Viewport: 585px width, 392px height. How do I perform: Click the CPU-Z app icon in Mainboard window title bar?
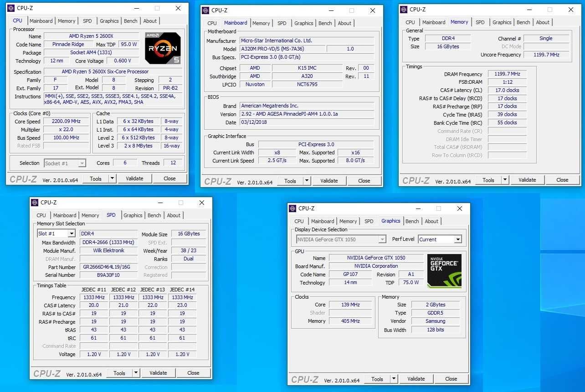(x=205, y=10)
